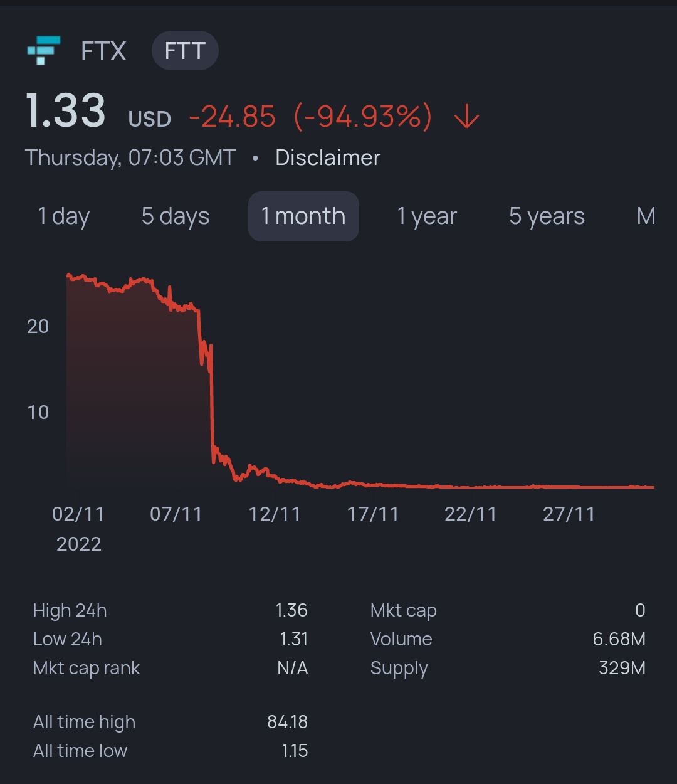Click the Volume 6.68M stat
This screenshot has height=784, width=677.
pyautogui.click(x=619, y=639)
